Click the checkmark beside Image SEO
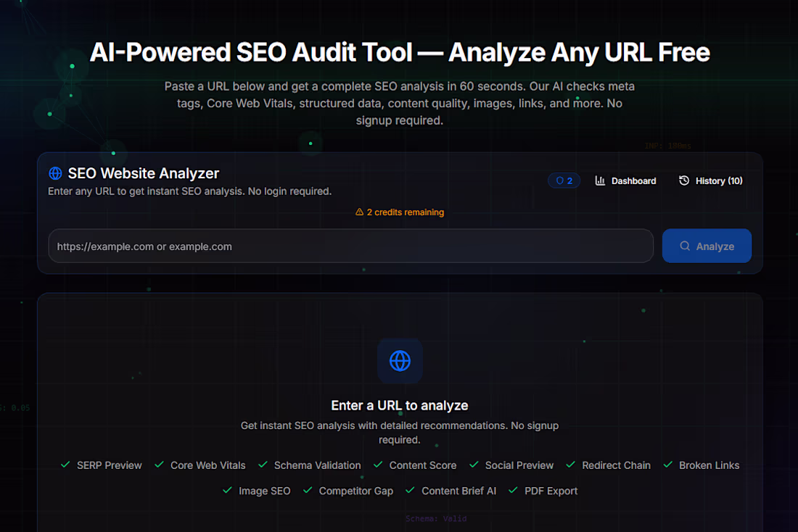 coord(227,490)
